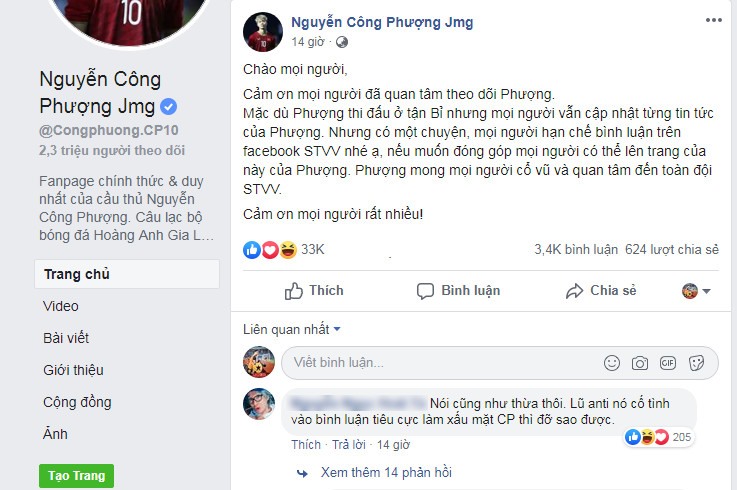Click the Chia sẻ share button
737x490 pixels.
pyautogui.click(x=601, y=291)
